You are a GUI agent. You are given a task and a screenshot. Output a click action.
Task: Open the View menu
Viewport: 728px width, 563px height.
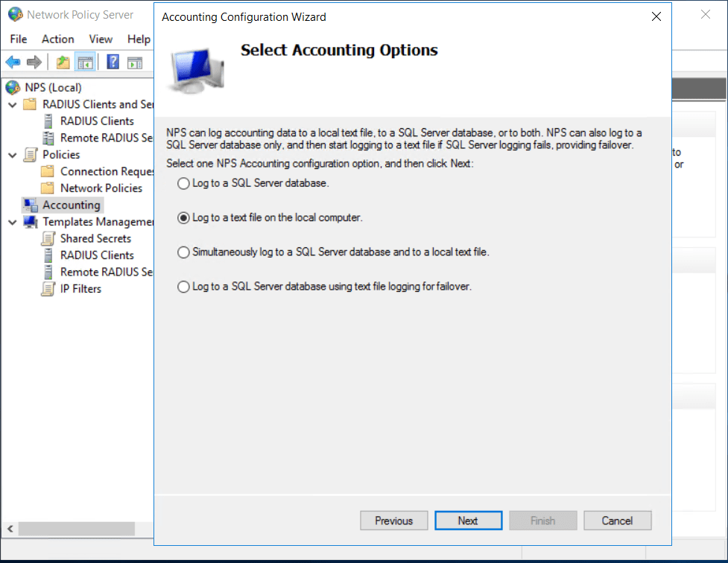[x=101, y=39]
